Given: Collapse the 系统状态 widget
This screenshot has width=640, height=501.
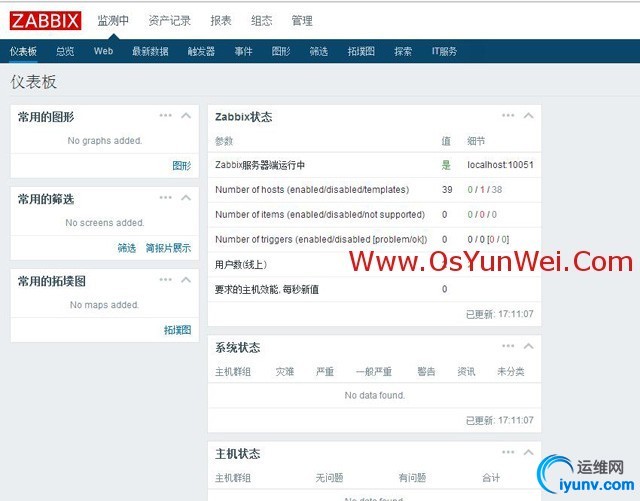Looking at the screenshot, I should (529, 346).
